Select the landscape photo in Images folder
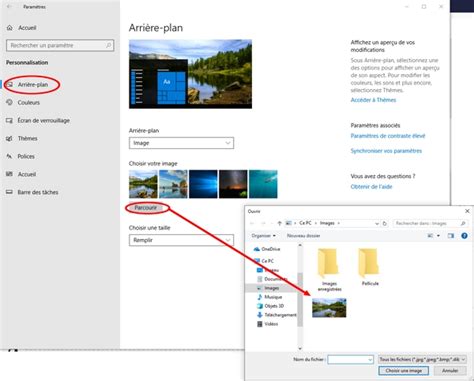Viewport: 474px width, 381px height. point(329,307)
